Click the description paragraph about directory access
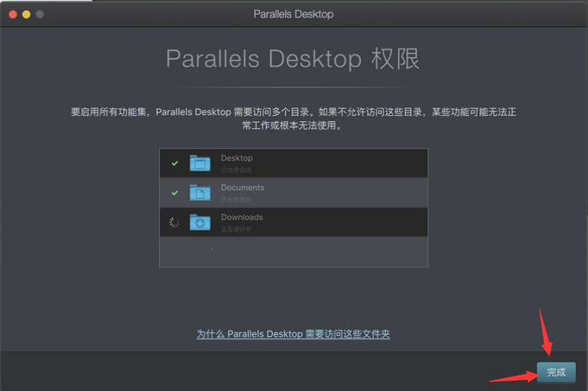 click(x=293, y=118)
